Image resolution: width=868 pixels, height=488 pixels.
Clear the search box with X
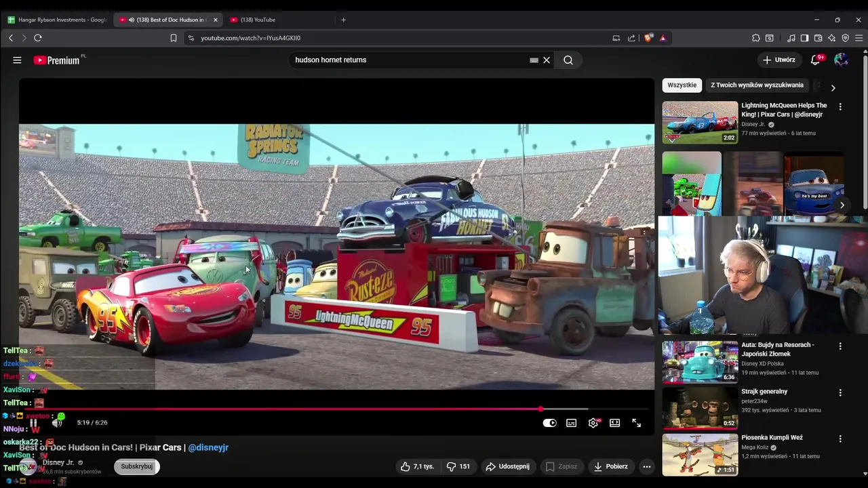547,60
